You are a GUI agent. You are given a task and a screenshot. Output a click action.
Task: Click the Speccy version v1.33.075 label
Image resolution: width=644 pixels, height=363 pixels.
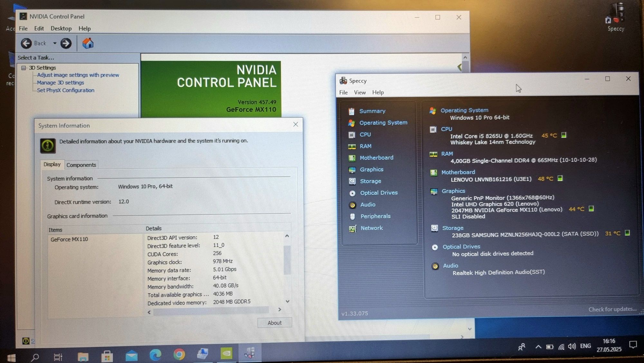coord(355,313)
